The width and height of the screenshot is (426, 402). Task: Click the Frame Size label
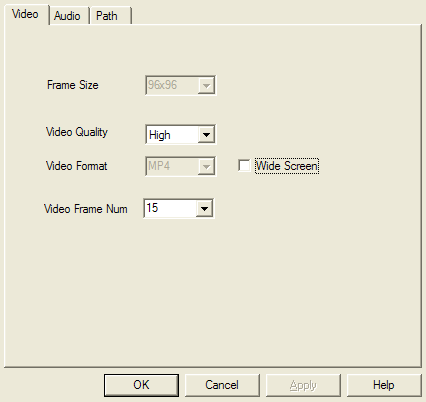pos(73,85)
